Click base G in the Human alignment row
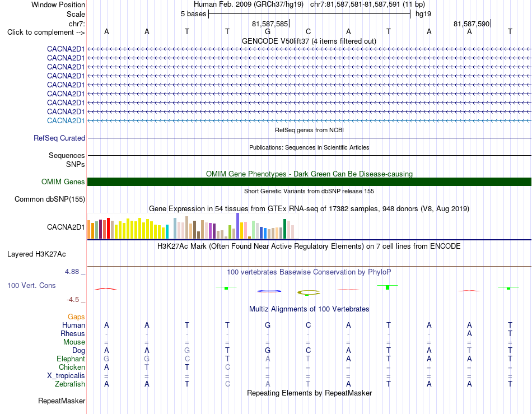This screenshot has width=532, height=414. point(268,325)
